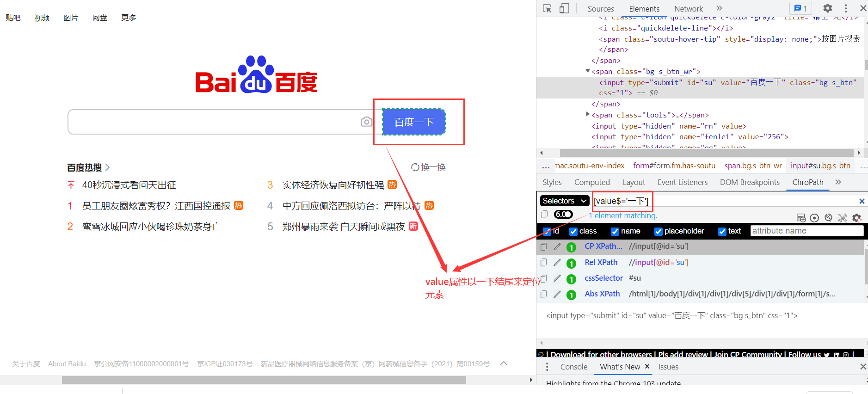Click the LinkedIn icon in ChroPath footer
Screen dimensions: 868x394
(x=836, y=355)
